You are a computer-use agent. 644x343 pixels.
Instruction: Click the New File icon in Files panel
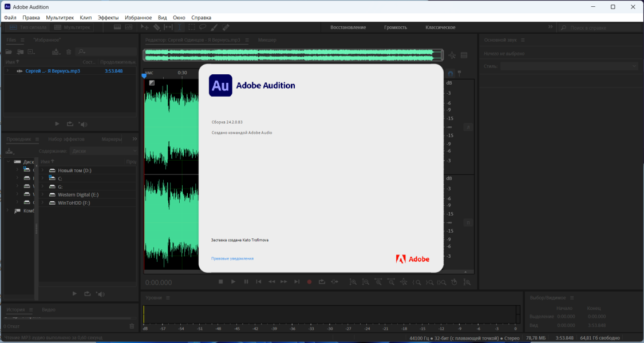tap(31, 51)
